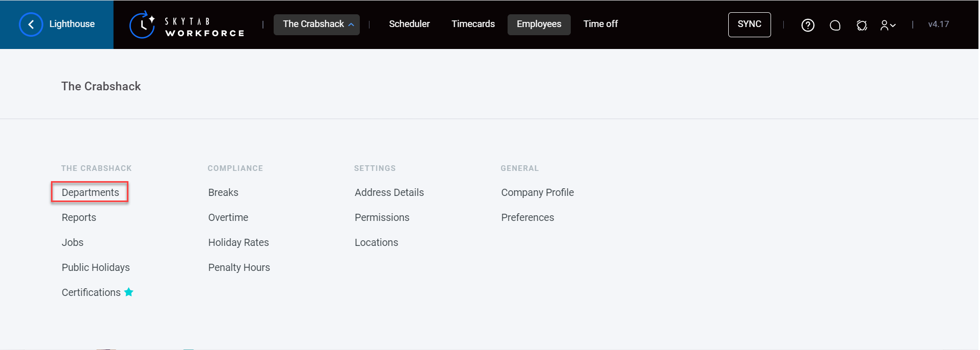Open the Overtime compliance link

(x=228, y=217)
